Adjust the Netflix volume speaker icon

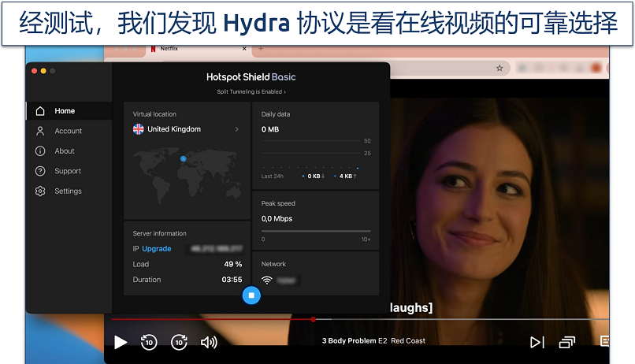[209, 343]
